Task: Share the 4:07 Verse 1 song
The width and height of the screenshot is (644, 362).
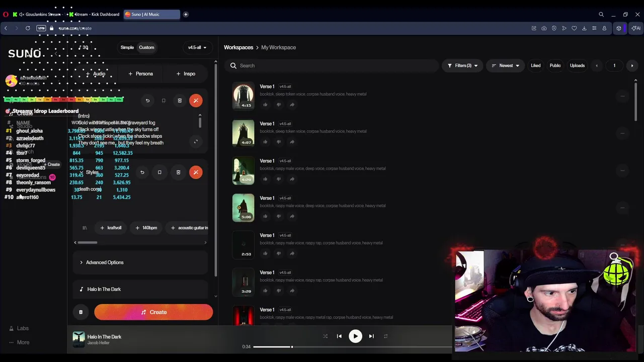Action: 292,142
